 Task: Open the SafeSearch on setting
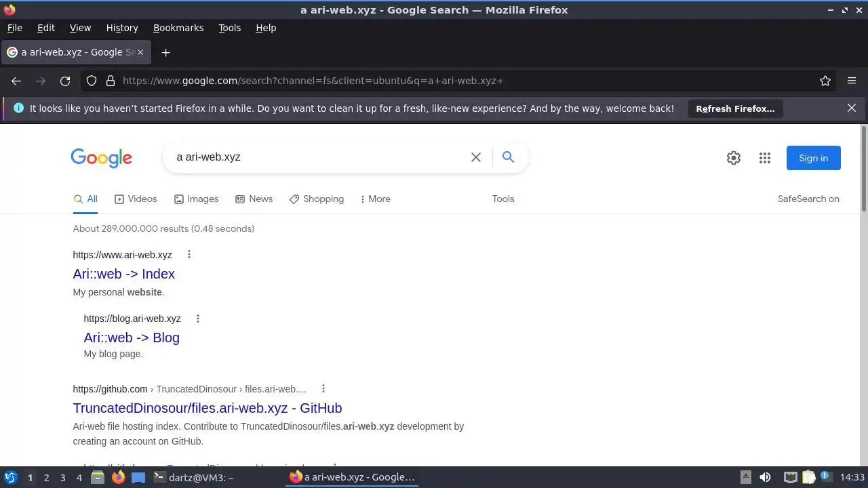808,199
